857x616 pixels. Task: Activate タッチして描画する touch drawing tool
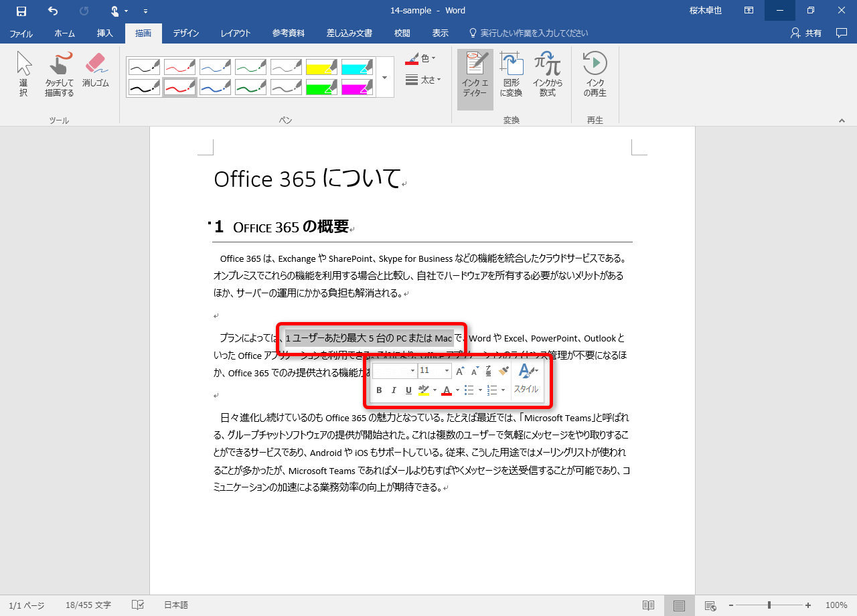pyautogui.click(x=60, y=75)
